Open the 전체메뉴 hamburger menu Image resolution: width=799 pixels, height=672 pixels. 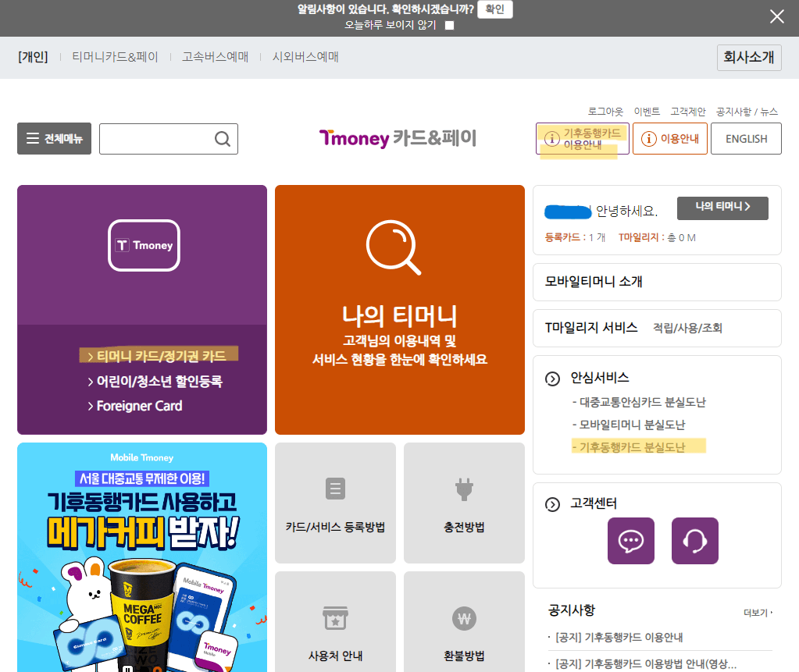coord(54,138)
